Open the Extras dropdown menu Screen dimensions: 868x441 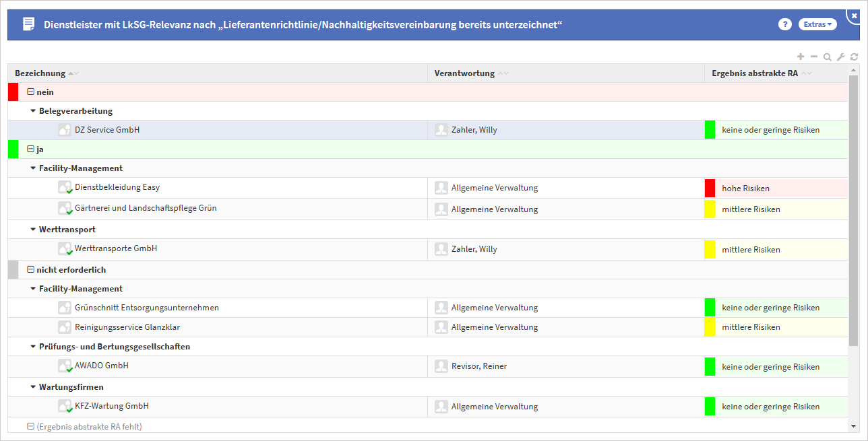click(x=817, y=24)
